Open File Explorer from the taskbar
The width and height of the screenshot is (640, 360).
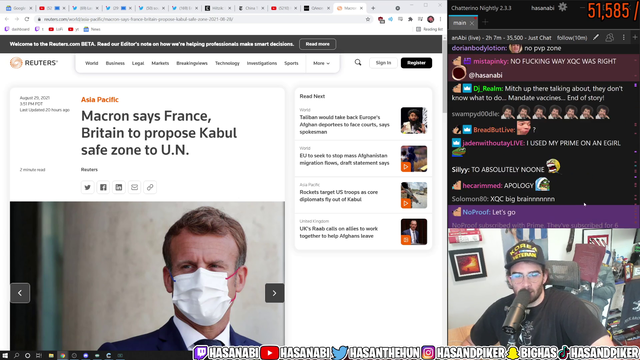[51, 356]
